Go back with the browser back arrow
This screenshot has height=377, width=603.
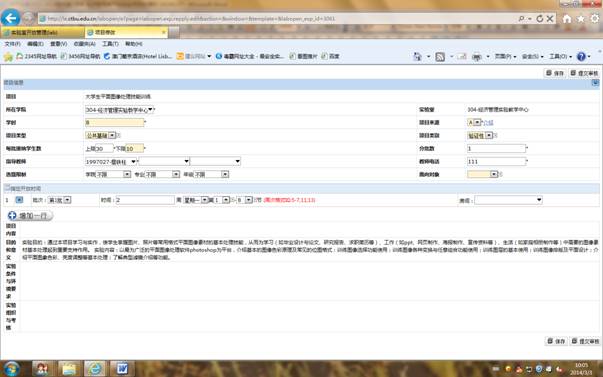coord(10,18)
